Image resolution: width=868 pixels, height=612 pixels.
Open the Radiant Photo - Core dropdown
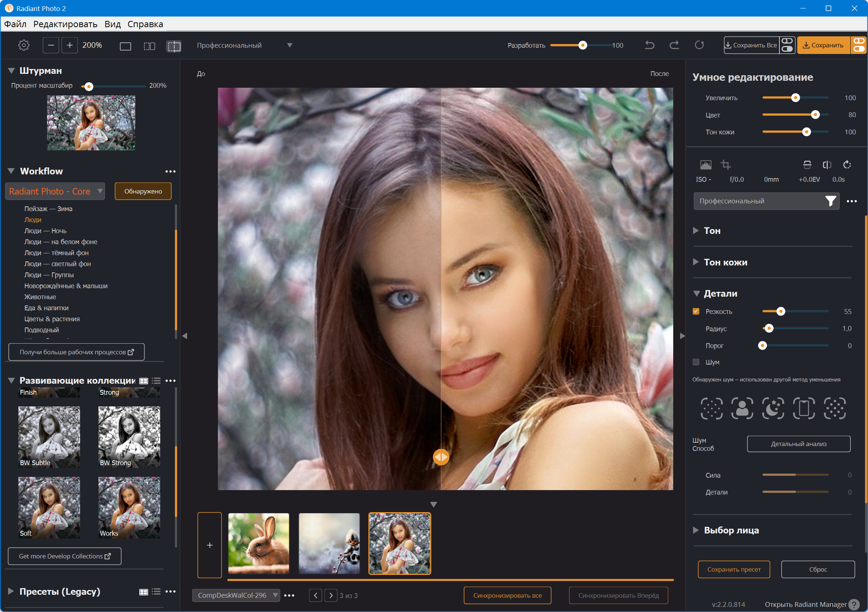pyautogui.click(x=55, y=191)
